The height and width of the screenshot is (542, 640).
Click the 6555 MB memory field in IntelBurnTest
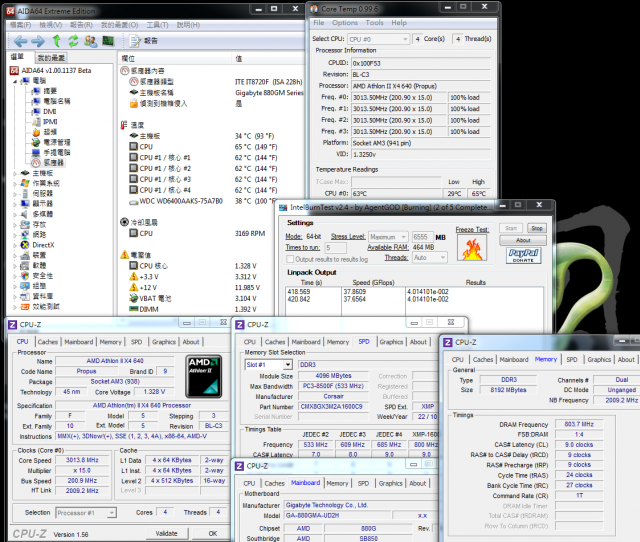(x=422, y=237)
